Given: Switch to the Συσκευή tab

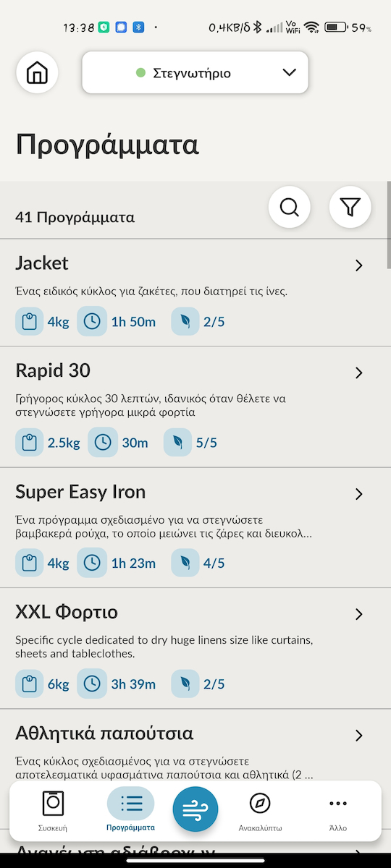Looking at the screenshot, I should [53, 812].
